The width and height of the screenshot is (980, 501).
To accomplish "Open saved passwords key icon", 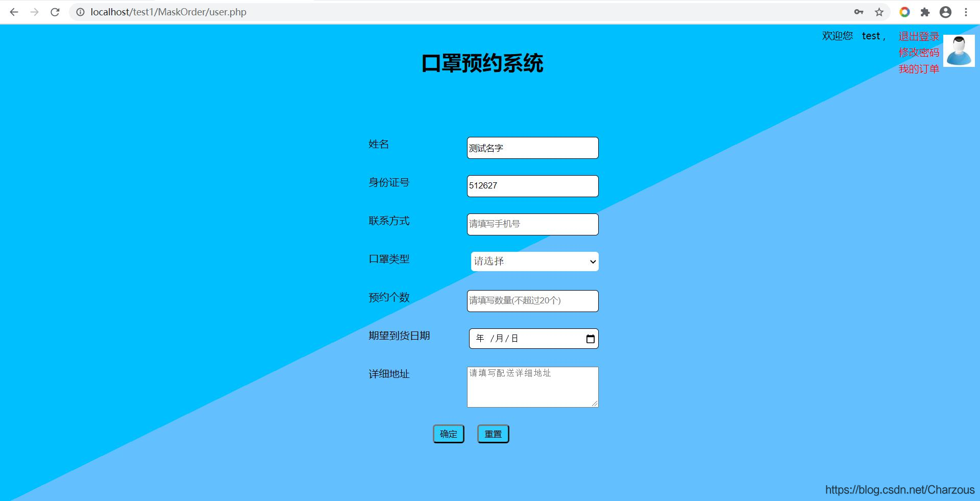I will click(x=859, y=12).
